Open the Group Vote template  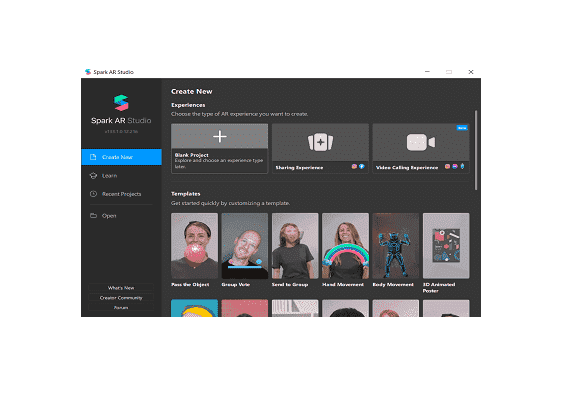pos(245,246)
